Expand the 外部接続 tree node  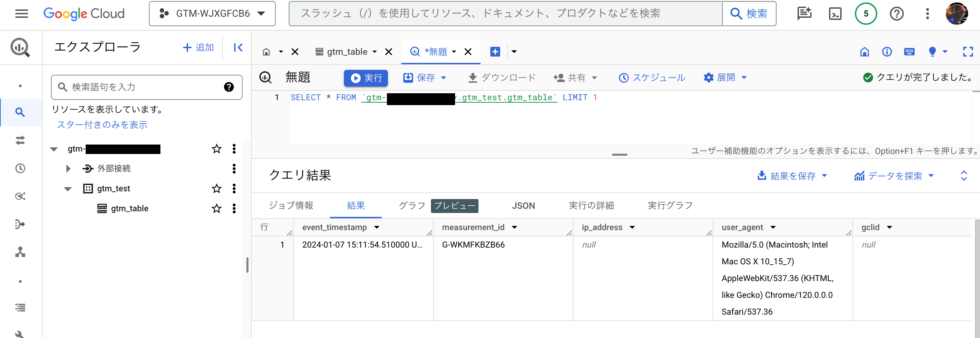(x=69, y=168)
